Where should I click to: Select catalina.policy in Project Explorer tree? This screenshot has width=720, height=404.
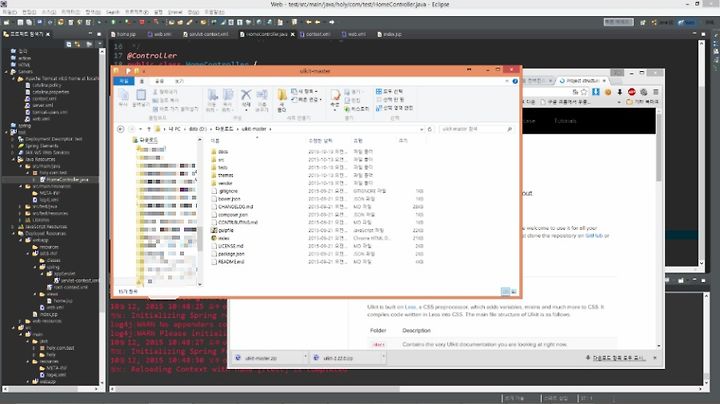(46, 85)
